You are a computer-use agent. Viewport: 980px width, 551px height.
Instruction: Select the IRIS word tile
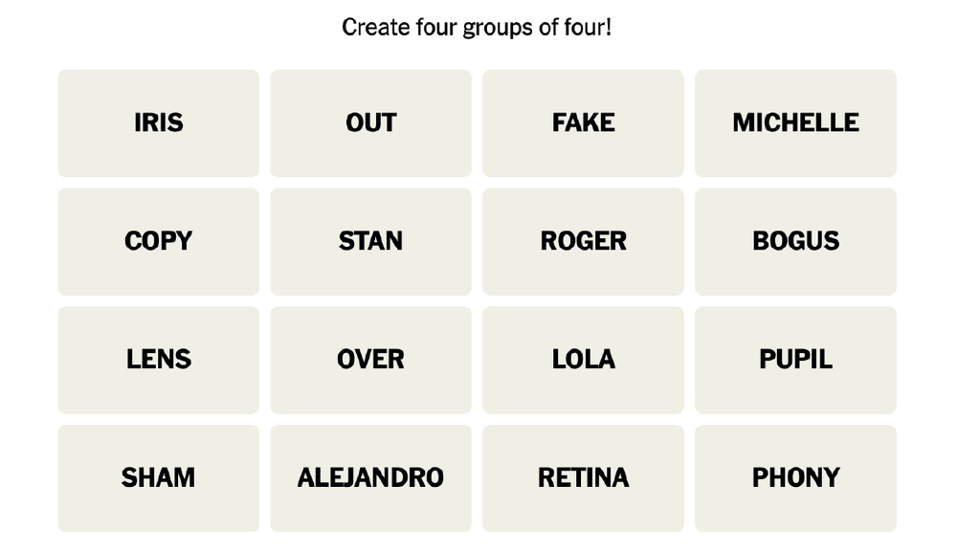pyautogui.click(x=158, y=123)
